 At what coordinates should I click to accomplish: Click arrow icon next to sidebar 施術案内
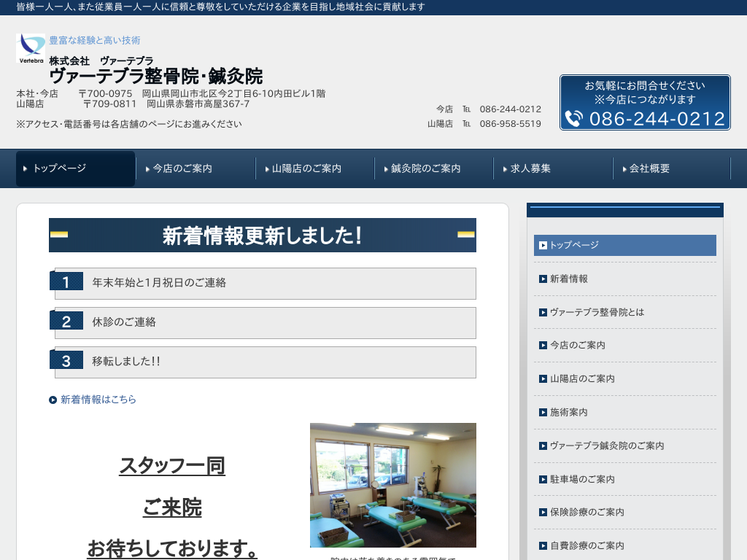click(x=543, y=412)
